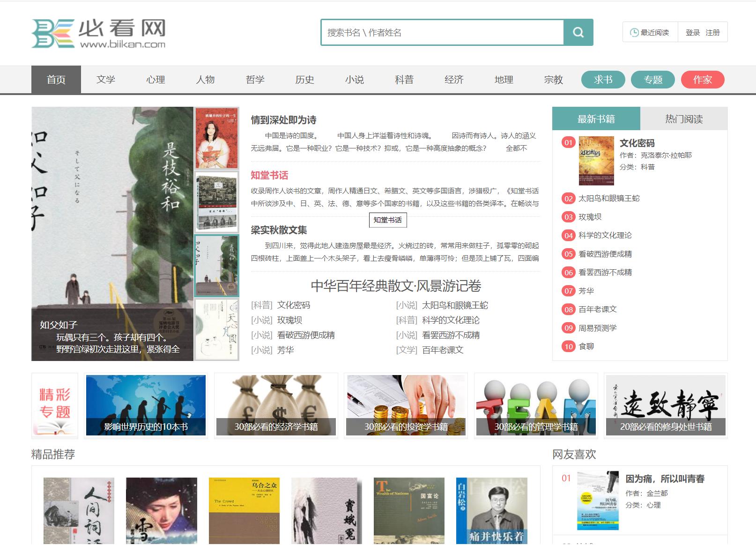Click the 注册 link
756x545 pixels.
712,33
